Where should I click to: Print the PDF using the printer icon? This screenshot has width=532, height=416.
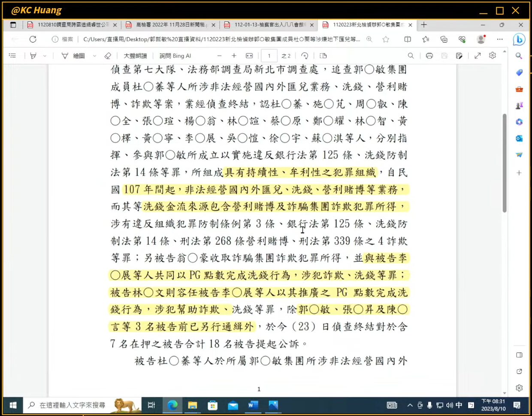point(429,56)
